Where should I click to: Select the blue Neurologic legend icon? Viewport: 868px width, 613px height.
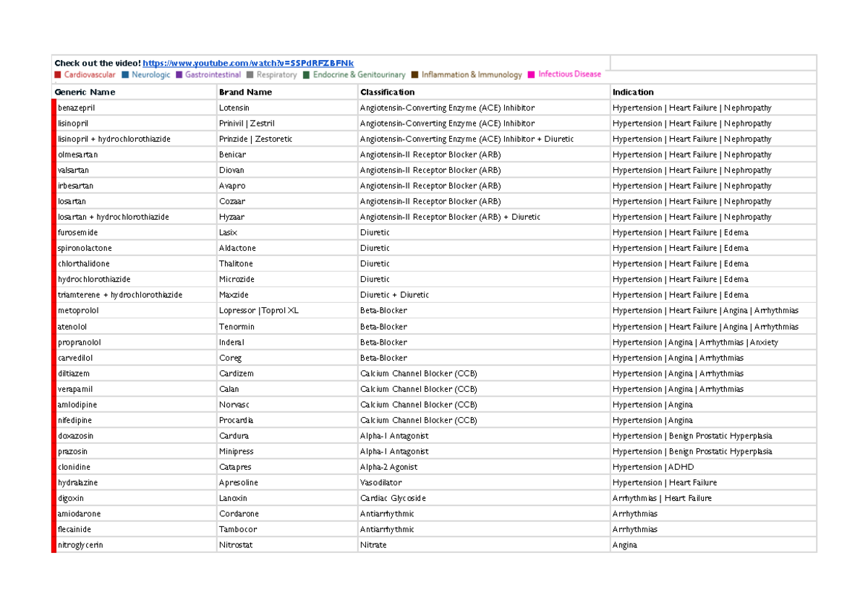(x=126, y=74)
